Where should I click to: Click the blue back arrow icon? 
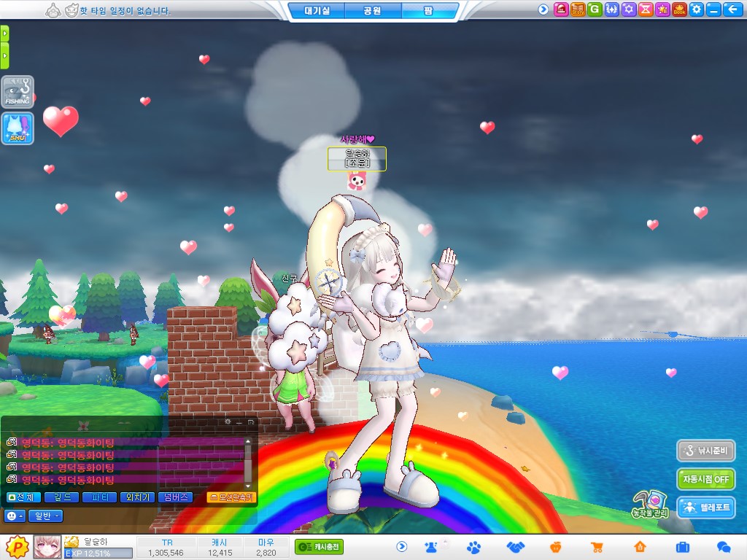[732, 9]
